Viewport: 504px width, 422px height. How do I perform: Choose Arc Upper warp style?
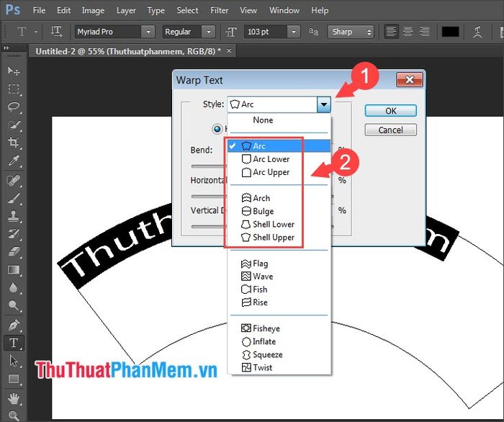click(279, 172)
